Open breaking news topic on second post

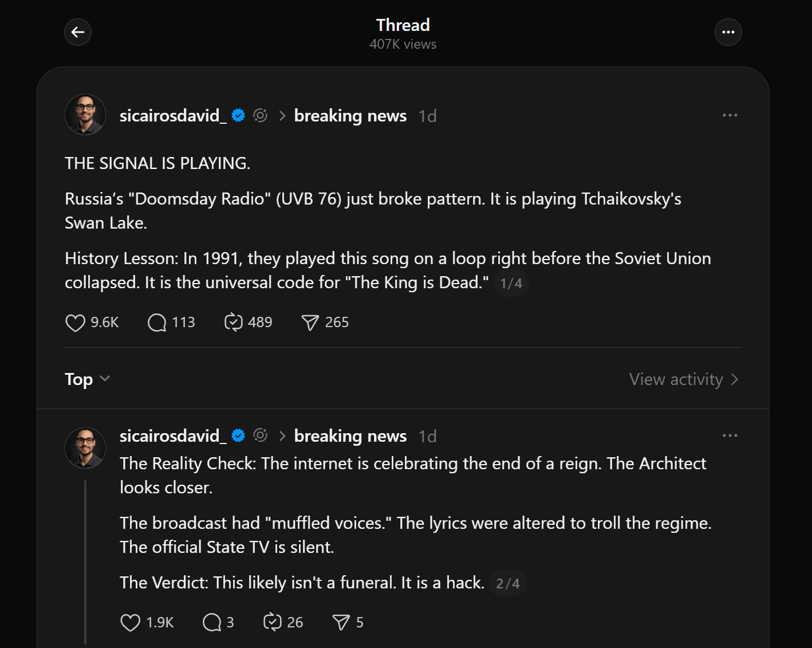point(350,436)
